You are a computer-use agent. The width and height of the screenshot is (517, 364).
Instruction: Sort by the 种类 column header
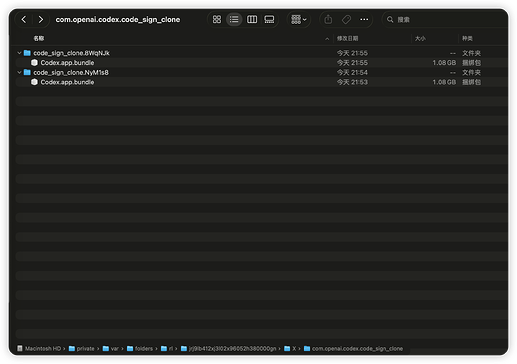coord(467,38)
